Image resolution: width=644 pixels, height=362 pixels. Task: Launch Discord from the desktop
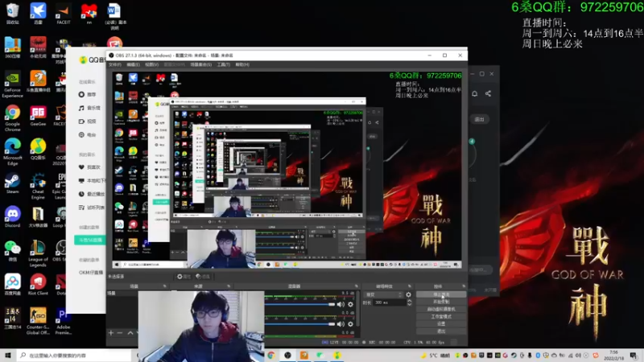12,216
